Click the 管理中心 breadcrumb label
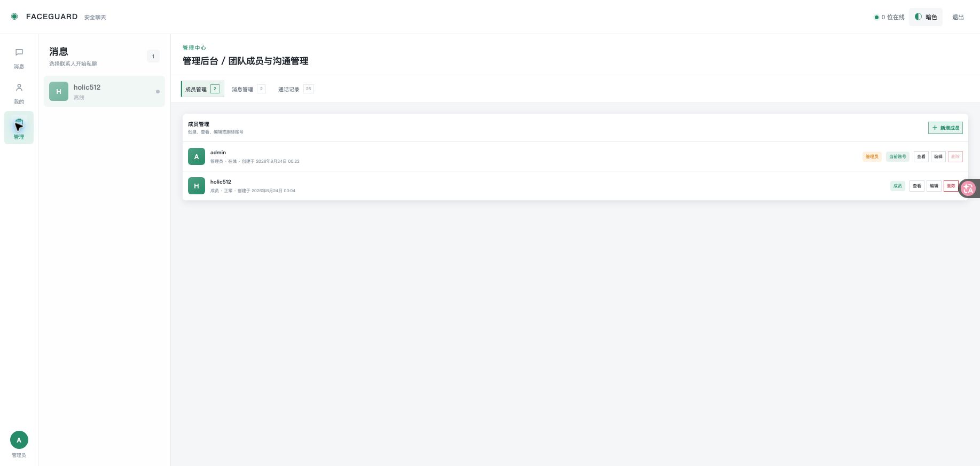The image size is (980, 466). [x=194, y=48]
